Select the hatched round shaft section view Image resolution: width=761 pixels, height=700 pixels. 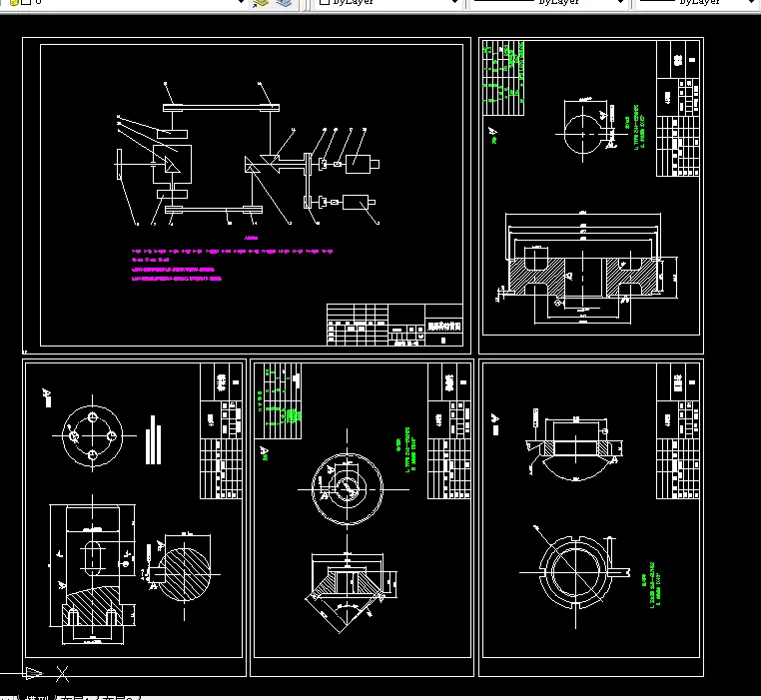(x=185, y=574)
